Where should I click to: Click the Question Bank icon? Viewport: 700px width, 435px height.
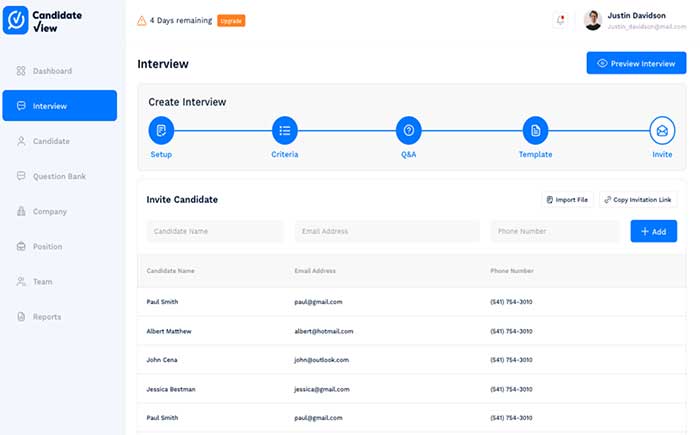pos(21,176)
